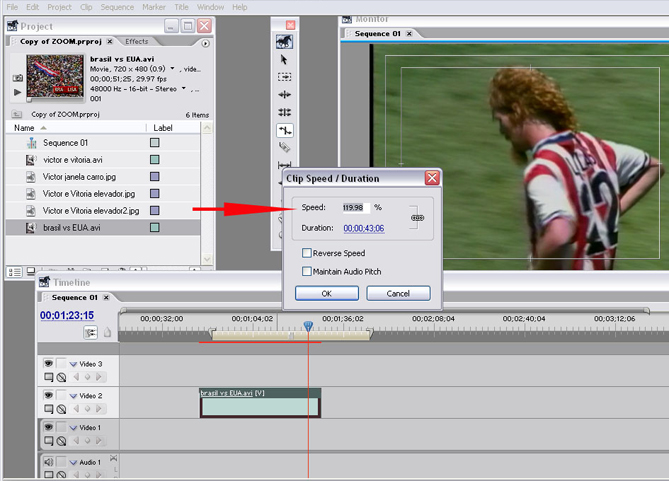Click the speed/duration link chain icon
Screen dimensions: 669x481
[417, 218]
